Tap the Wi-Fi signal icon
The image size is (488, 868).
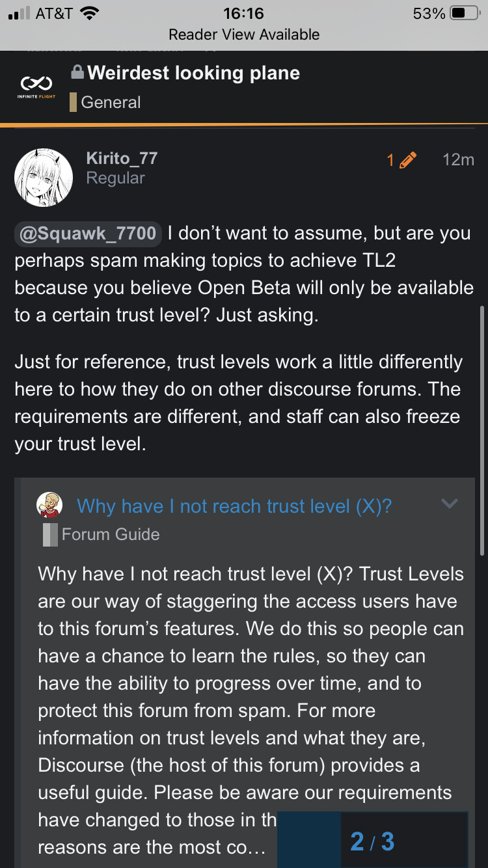(90, 14)
